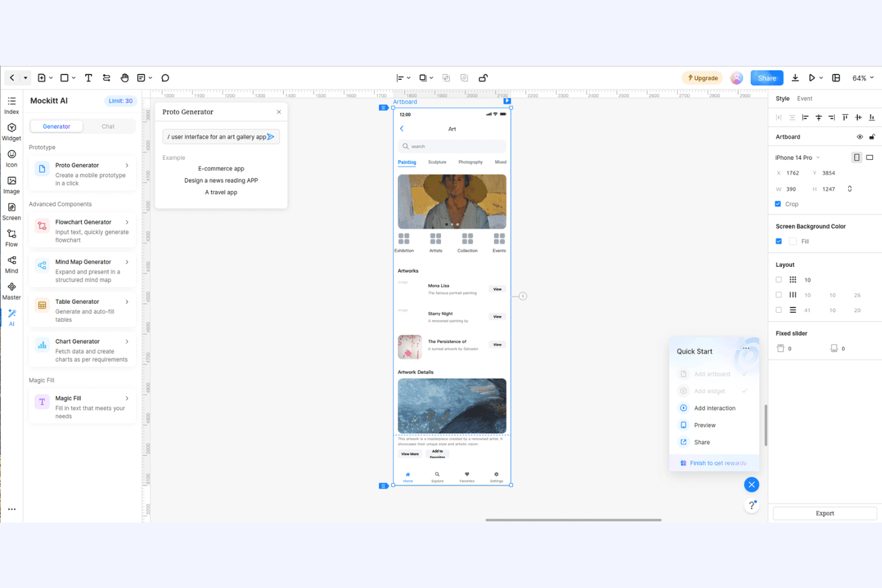Screen dimensions: 882x588
Task: Click the send arrow in the prompt field
Action: (271, 137)
